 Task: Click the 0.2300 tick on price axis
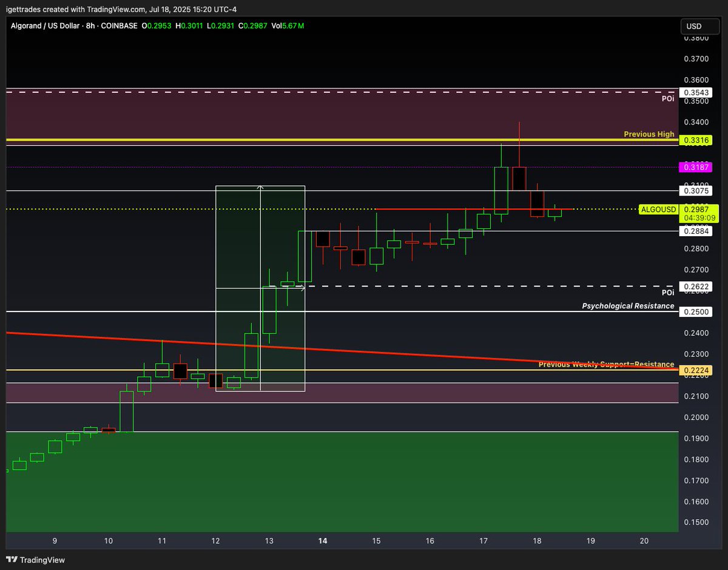(696, 354)
